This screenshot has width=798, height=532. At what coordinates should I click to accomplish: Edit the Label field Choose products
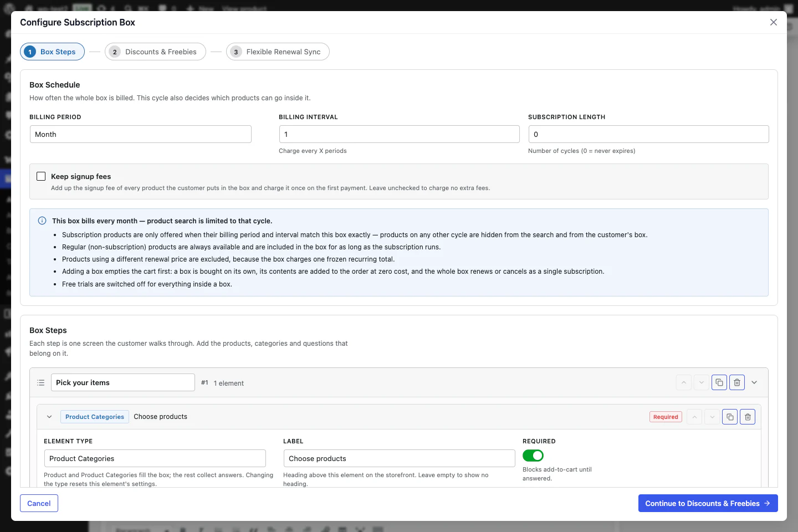click(400, 458)
